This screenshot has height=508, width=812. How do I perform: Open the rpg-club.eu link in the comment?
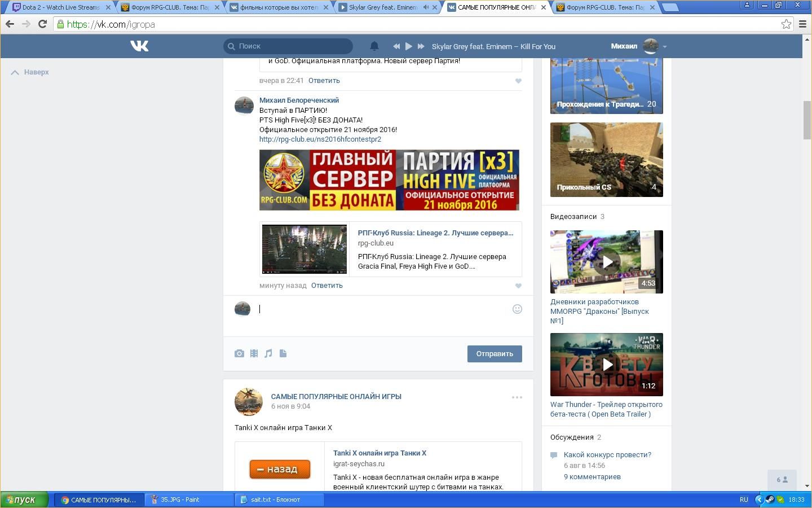point(320,139)
